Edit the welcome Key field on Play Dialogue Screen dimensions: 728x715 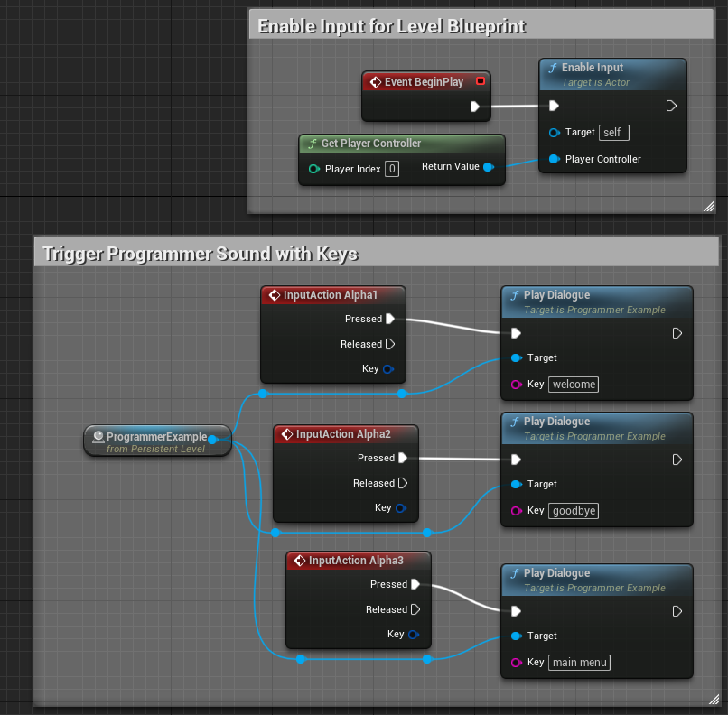coord(573,384)
